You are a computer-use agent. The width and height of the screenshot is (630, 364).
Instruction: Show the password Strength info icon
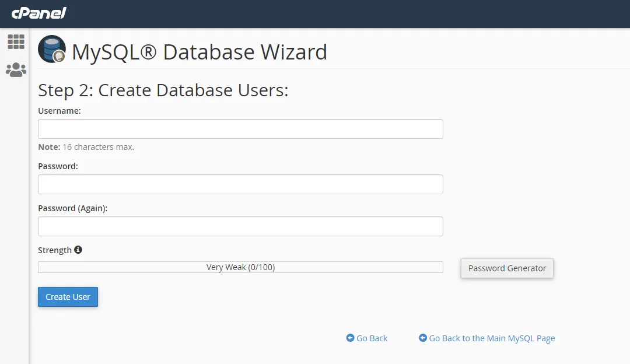(78, 250)
